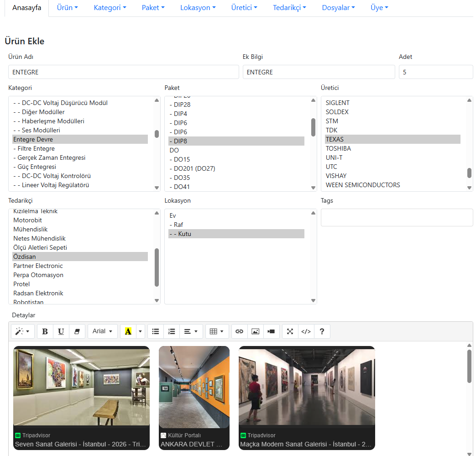Open the Tedarikçi menu in navbar

(289, 8)
